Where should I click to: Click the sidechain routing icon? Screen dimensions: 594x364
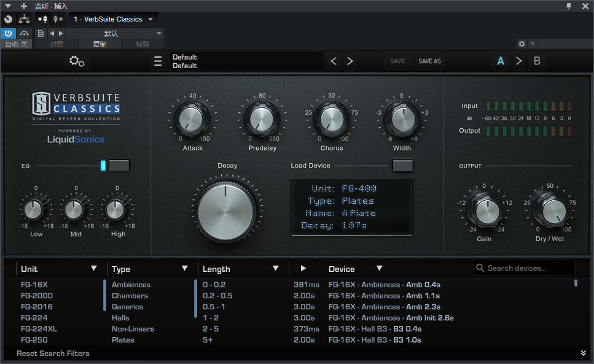click(x=24, y=19)
